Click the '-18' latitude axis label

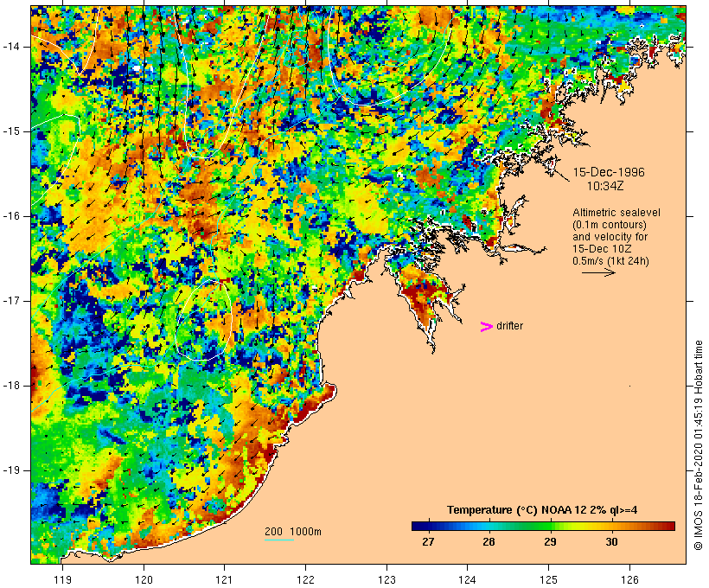point(10,386)
